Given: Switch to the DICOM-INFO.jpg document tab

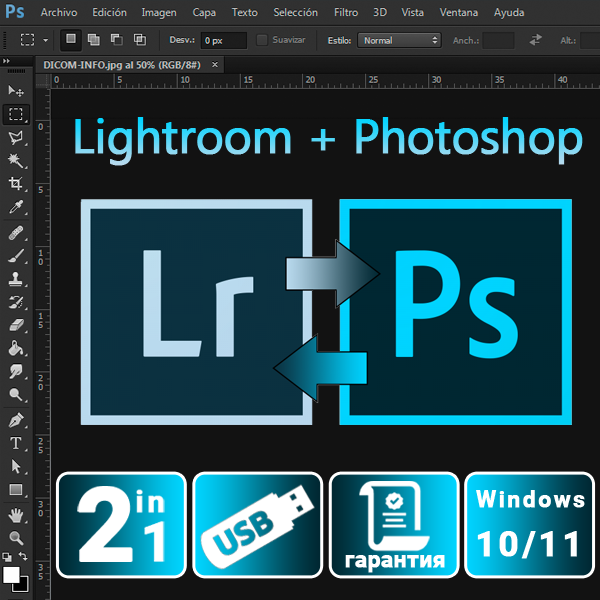Looking at the screenshot, I should click(x=122, y=65).
